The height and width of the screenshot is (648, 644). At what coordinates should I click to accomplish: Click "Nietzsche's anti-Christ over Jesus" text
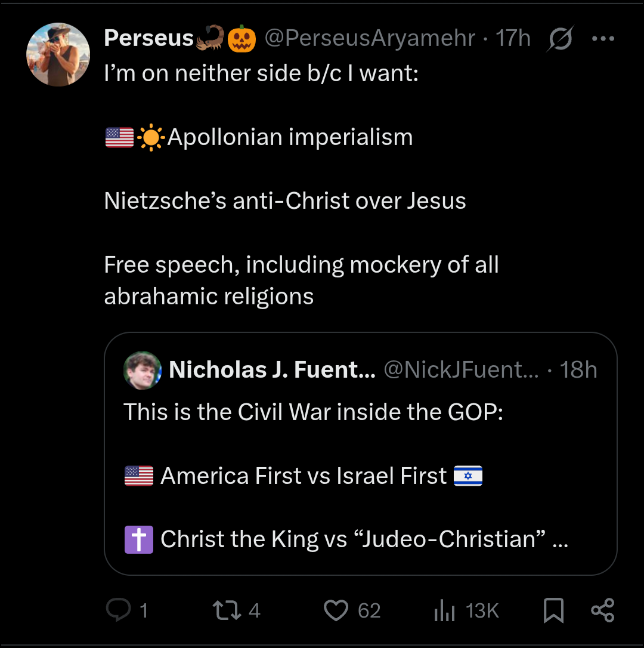click(x=285, y=200)
